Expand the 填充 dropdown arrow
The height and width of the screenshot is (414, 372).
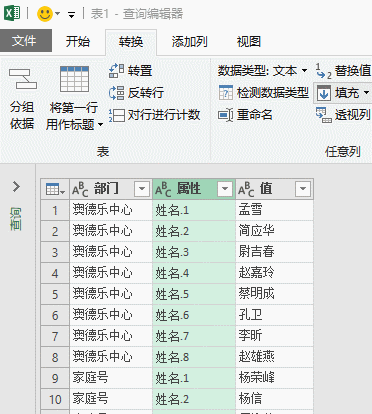(366, 93)
